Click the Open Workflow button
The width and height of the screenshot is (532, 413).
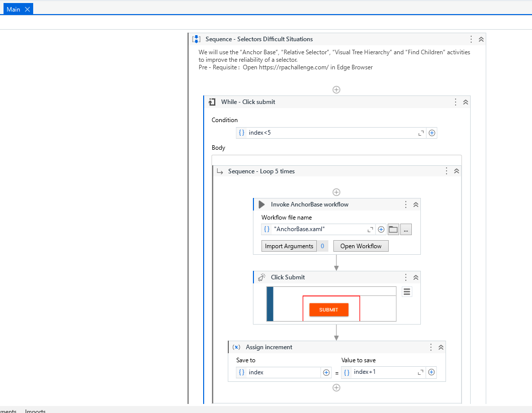(361, 246)
